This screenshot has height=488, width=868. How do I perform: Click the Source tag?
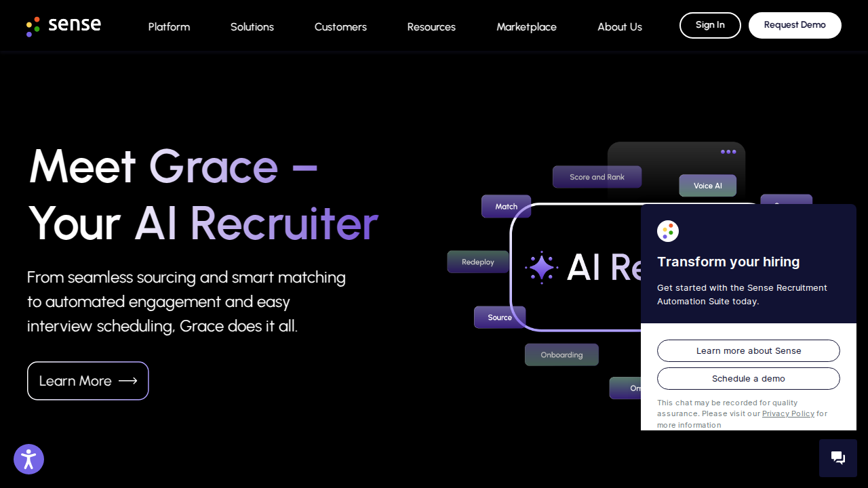(x=500, y=317)
